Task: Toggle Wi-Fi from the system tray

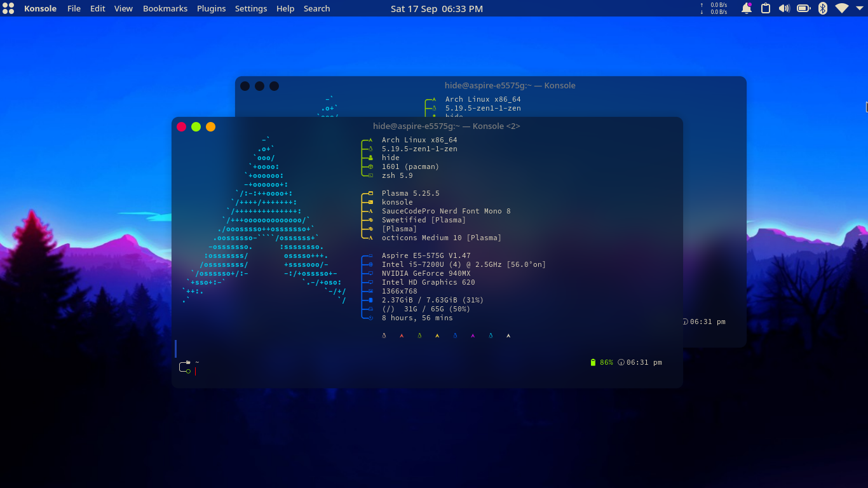Action: coord(841,8)
